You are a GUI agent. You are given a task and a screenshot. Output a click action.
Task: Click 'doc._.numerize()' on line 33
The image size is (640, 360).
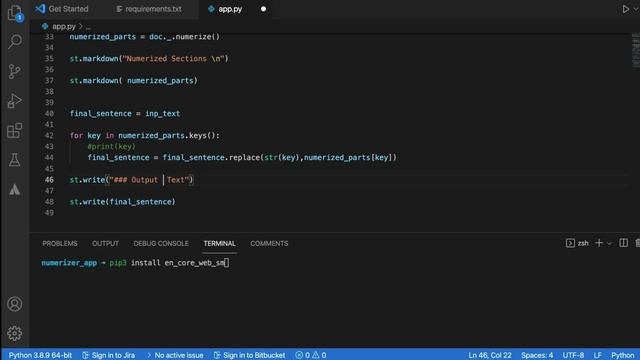point(184,37)
